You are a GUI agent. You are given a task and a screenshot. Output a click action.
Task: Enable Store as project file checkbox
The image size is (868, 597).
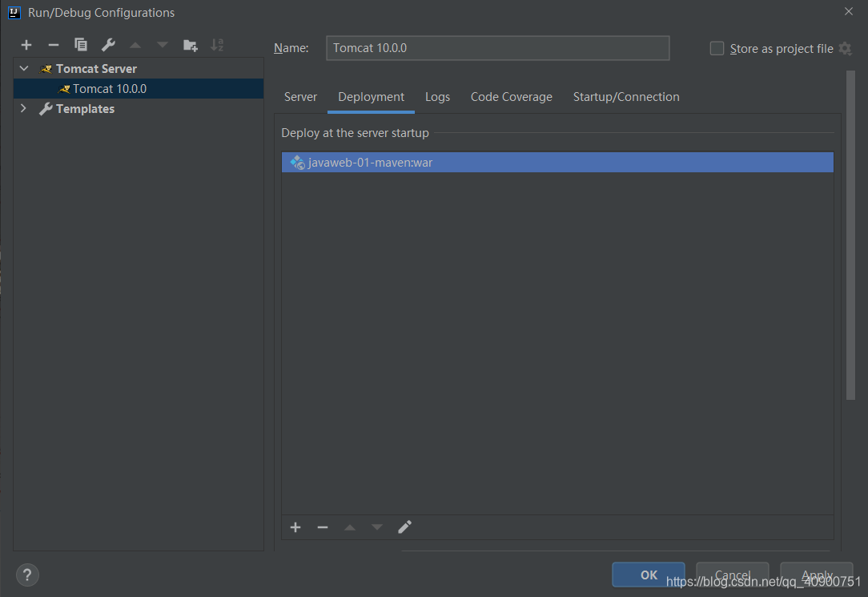click(717, 49)
